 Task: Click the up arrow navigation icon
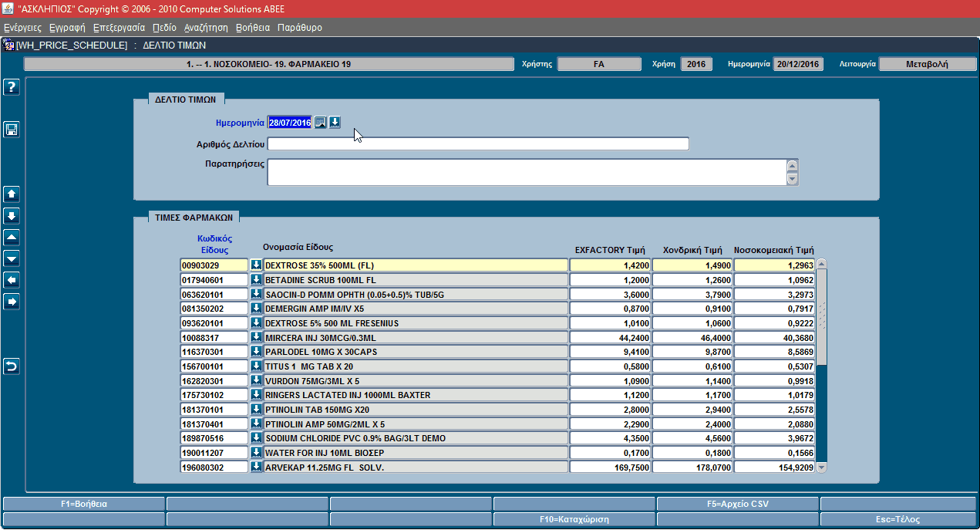point(12,194)
